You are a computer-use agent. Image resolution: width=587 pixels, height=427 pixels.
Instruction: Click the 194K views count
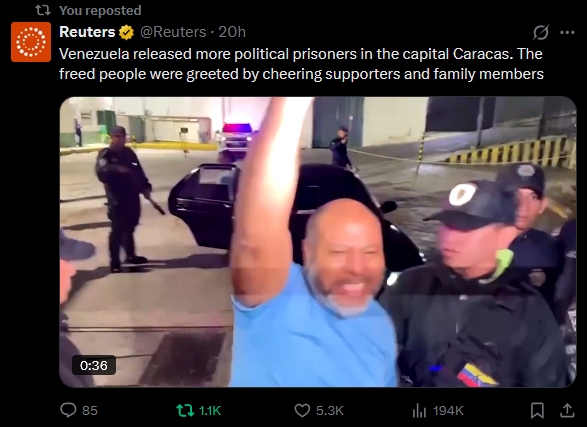click(448, 411)
